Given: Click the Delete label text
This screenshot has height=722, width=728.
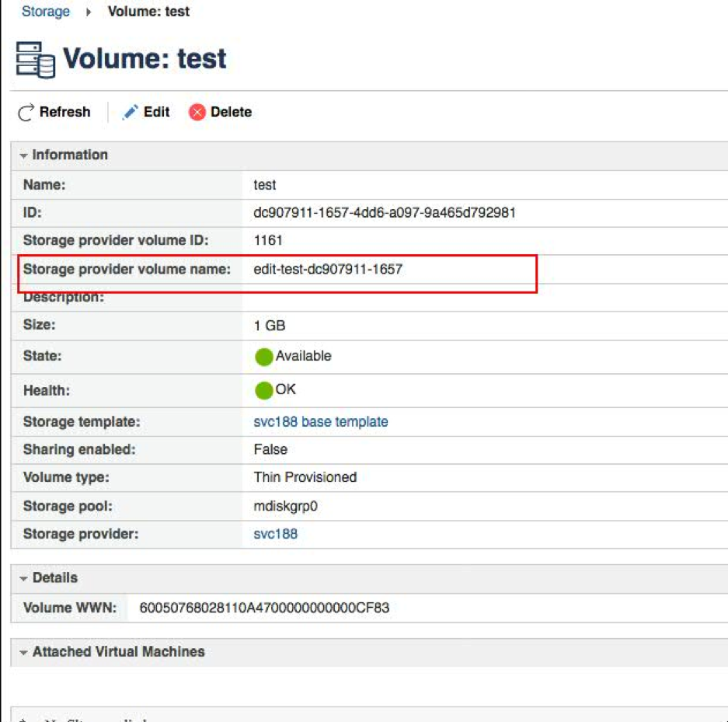Looking at the screenshot, I should coord(231,112).
